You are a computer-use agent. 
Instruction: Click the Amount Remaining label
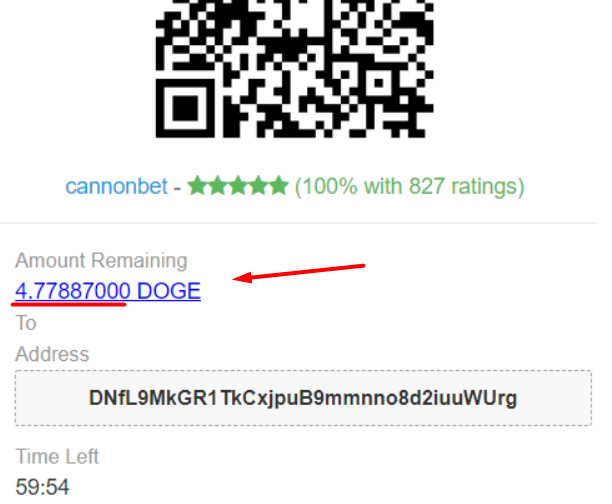coord(101,261)
